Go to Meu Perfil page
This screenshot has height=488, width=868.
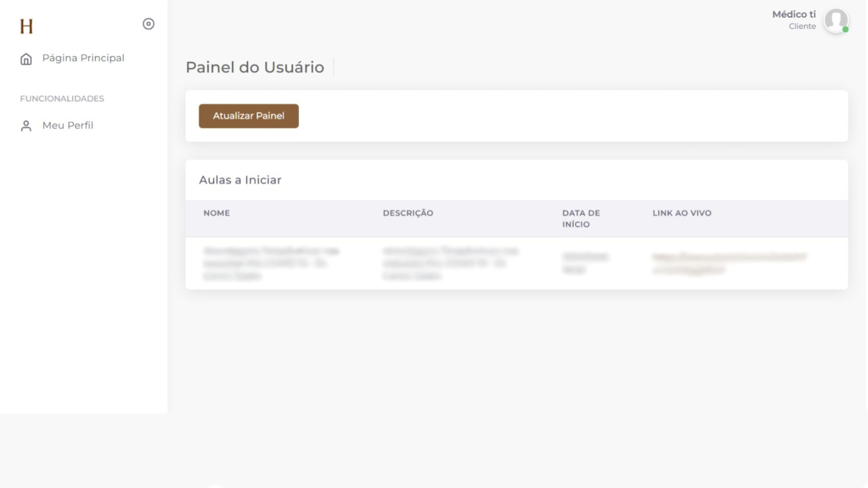(67, 125)
